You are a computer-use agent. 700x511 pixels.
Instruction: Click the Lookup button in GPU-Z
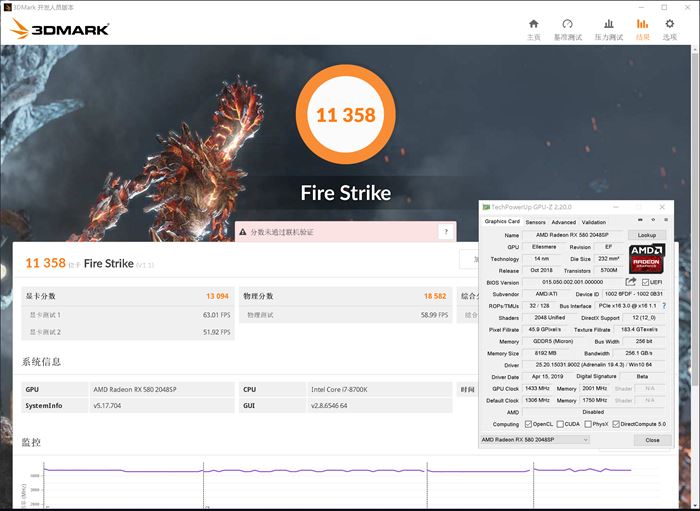pyautogui.click(x=646, y=235)
